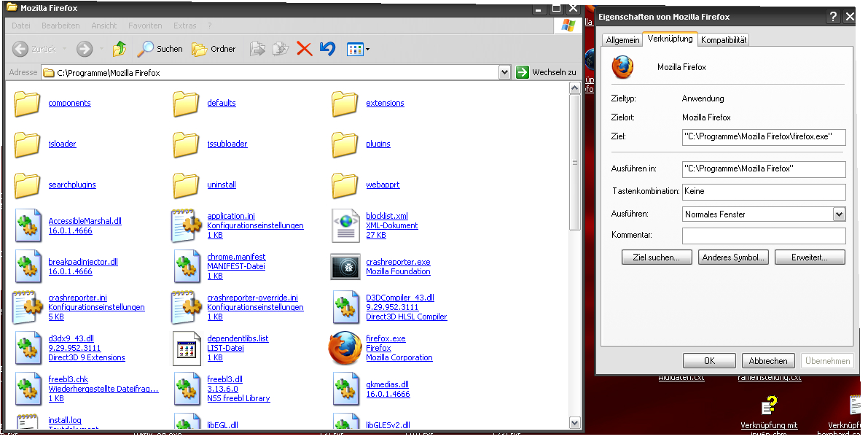Click the crashreporter.ini file icon
Screen dimensions: 868x442
pyautogui.click(x=27, y=307)
